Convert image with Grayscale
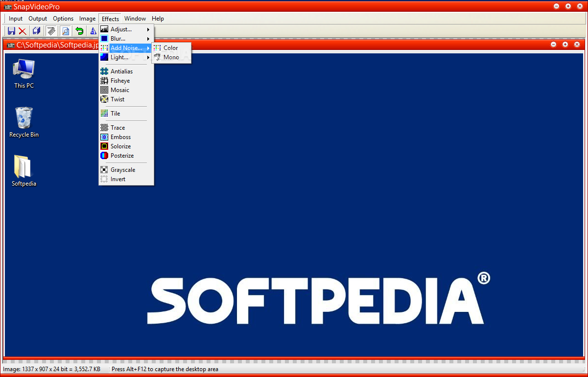588x377 pixels. tap(126, 170)
